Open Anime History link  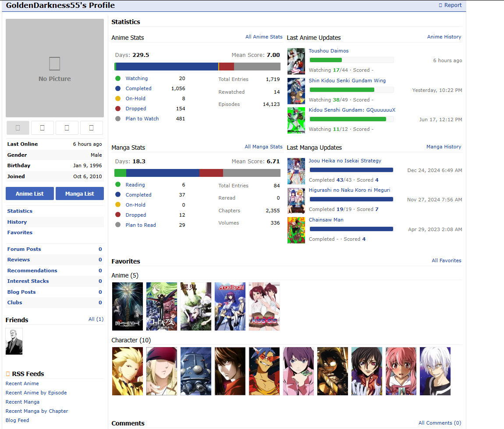[x=444, y=37]
